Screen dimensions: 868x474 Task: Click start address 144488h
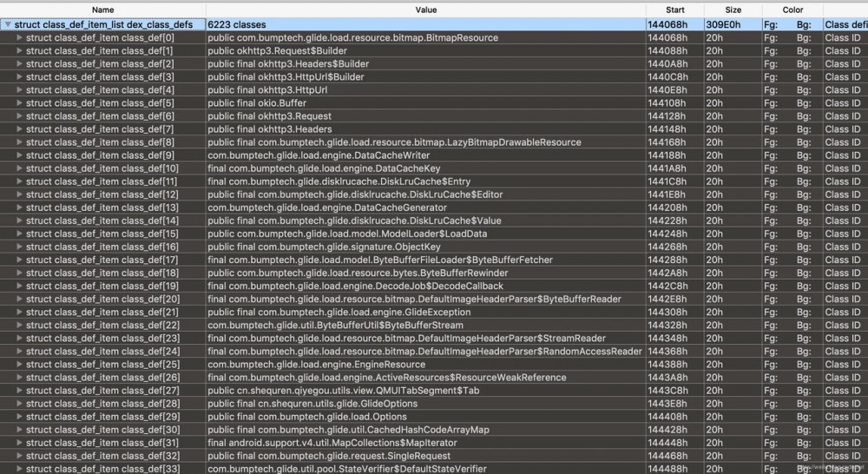pos(667,469)
